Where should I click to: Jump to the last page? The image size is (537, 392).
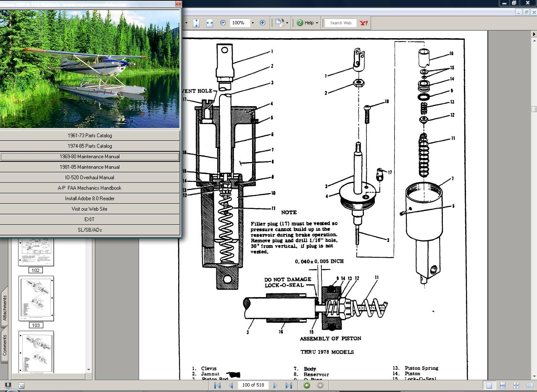tap(289, 385)
